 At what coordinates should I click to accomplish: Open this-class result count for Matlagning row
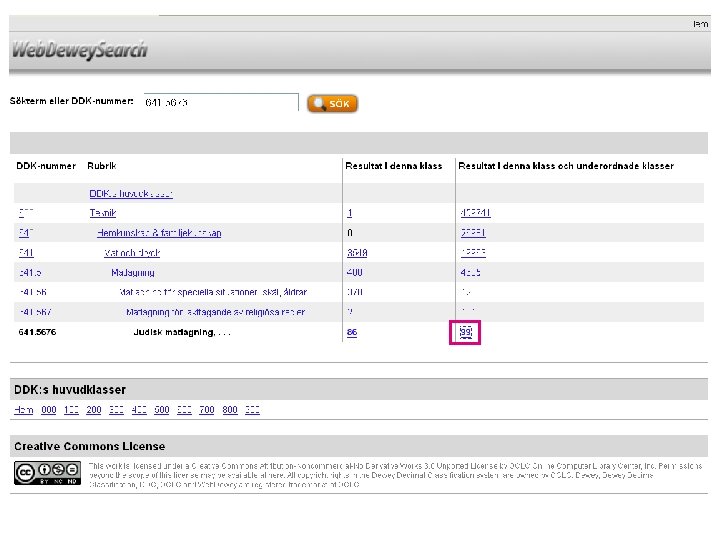tap(354, 272)
